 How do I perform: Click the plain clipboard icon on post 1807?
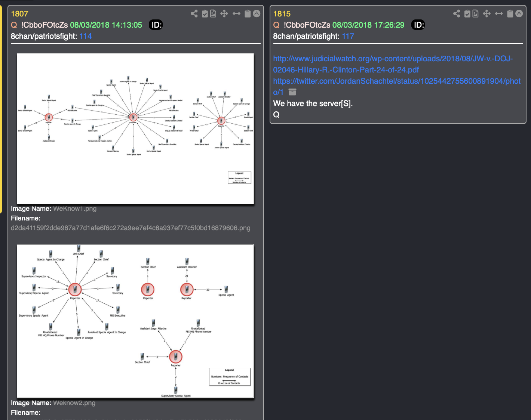pos(248,14)
